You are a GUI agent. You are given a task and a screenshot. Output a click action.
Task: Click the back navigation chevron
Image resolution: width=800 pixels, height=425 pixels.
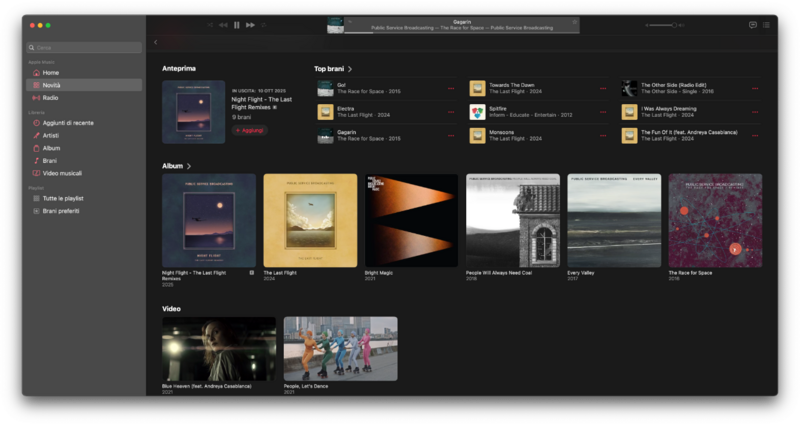click(x=155, y=42)
